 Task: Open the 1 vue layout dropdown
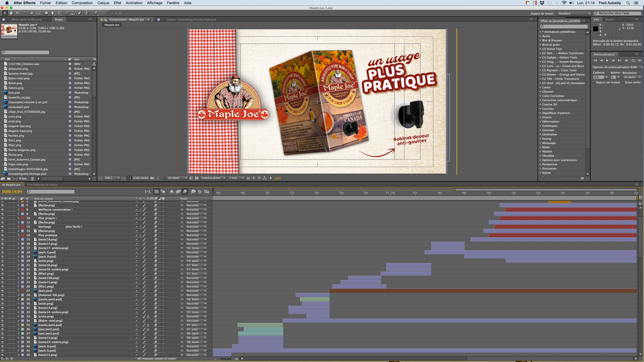236,178
